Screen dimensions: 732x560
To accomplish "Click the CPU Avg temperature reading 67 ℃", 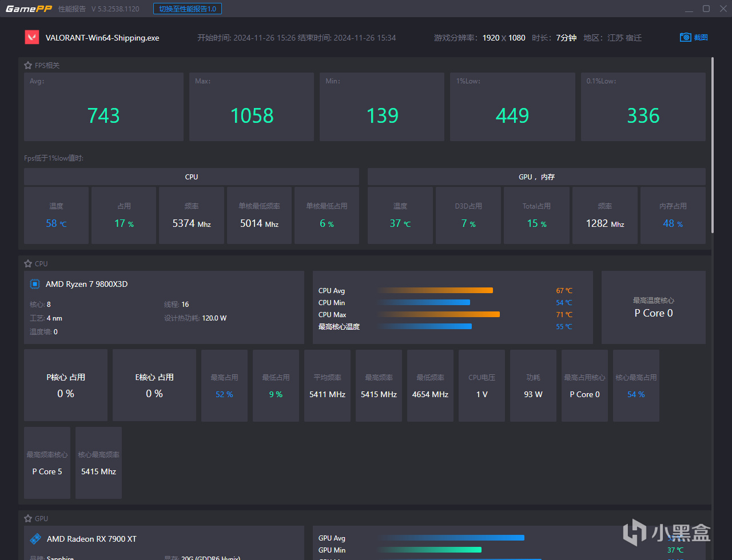I will [x=564, y=291].
